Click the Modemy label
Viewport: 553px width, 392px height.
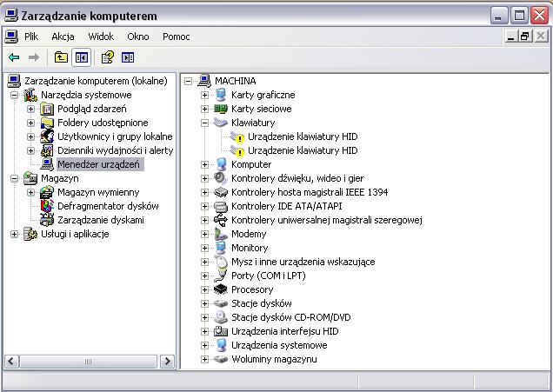pyautogui.click(x=249, y=234)
